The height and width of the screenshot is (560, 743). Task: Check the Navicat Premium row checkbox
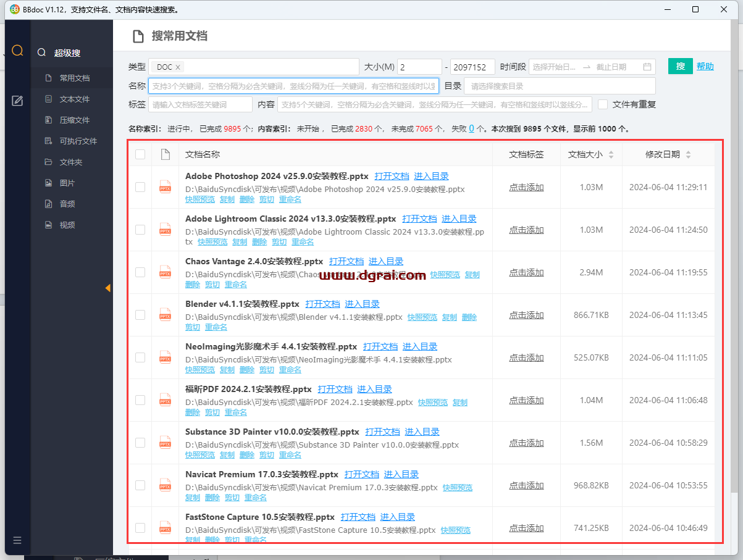click(x=140, y=485)
